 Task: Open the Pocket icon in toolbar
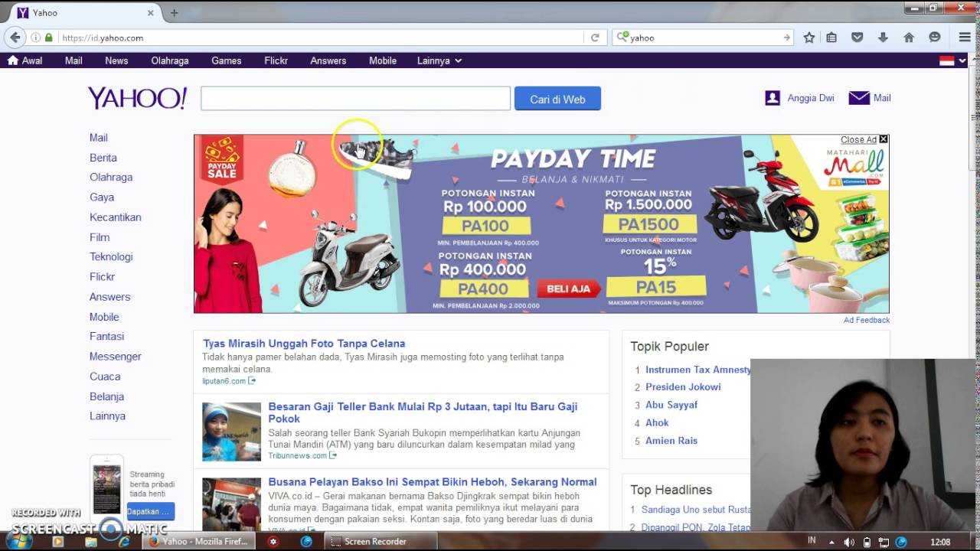coord(857,37)
